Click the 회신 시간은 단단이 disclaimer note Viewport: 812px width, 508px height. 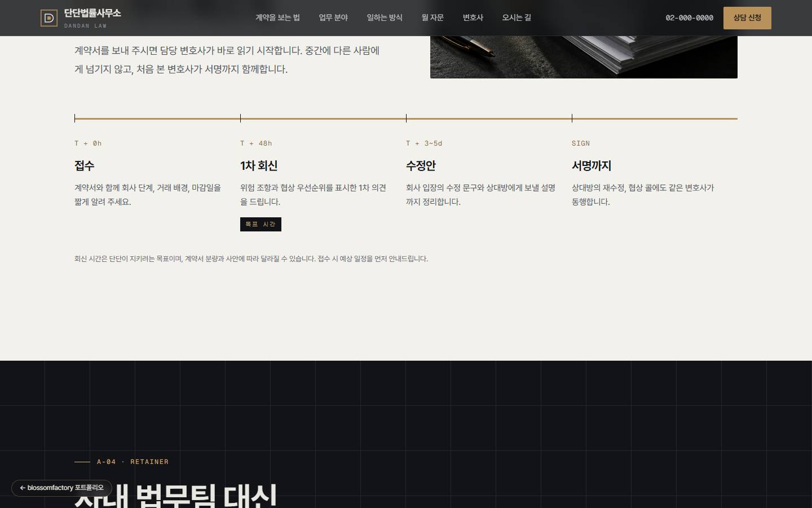coord(251,259)
